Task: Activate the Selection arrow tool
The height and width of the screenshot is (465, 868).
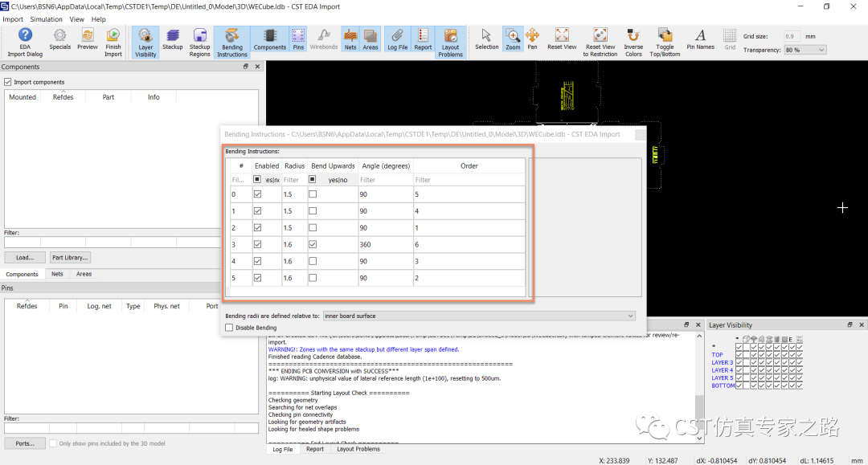Action: click(486, 39)
